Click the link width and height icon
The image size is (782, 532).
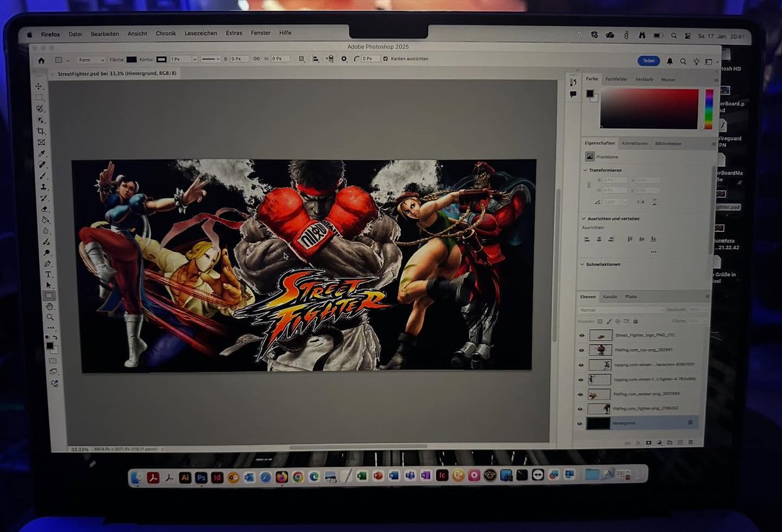256,59
